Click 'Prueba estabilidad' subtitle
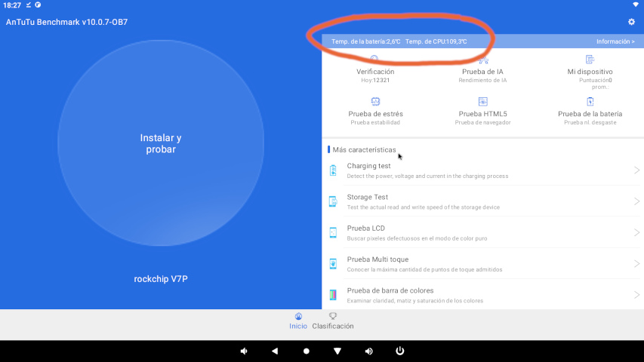This screenshot has width=644, height=362. [x=375, y=123]
